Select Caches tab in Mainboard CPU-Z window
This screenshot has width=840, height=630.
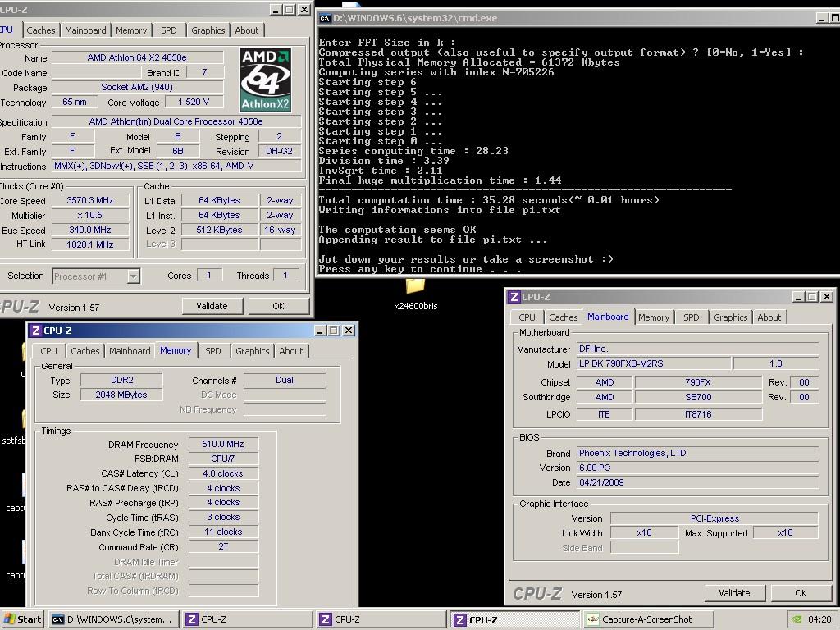click(563, 317)
